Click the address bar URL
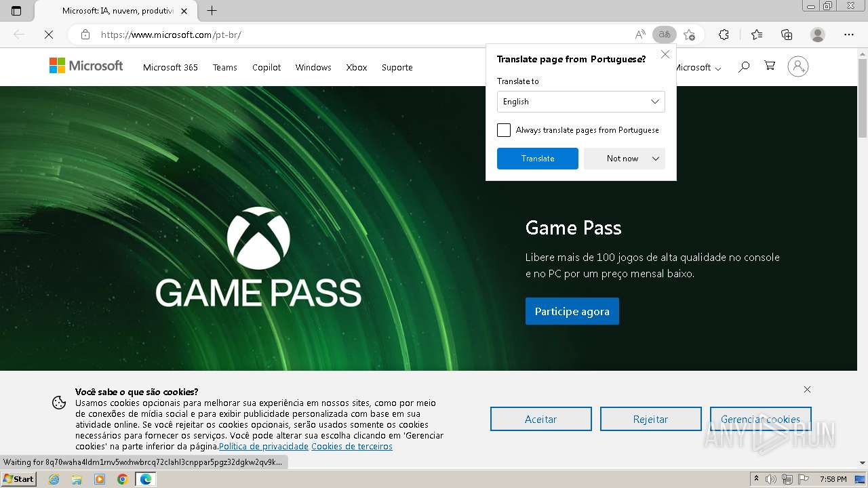The image size is (868, 488). tap(171, 35)
